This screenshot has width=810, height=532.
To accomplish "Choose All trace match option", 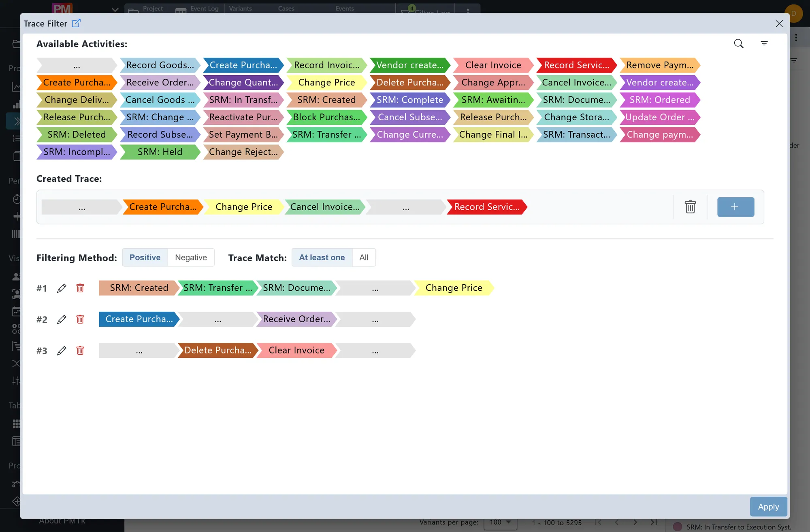I will pyautogui.click(x=364, y=257).
